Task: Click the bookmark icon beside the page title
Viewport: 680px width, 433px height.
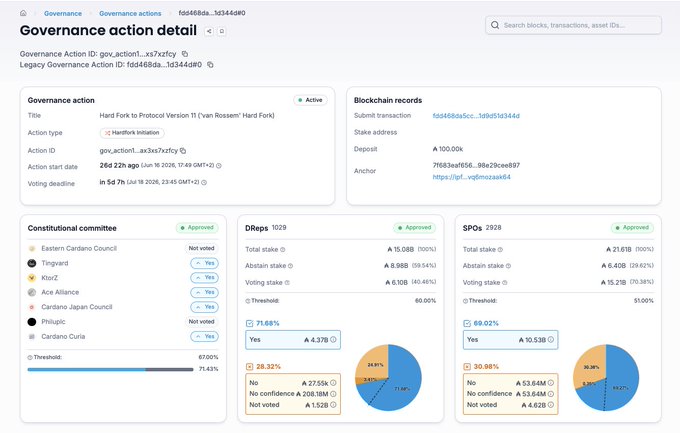Action: point(222,31)
